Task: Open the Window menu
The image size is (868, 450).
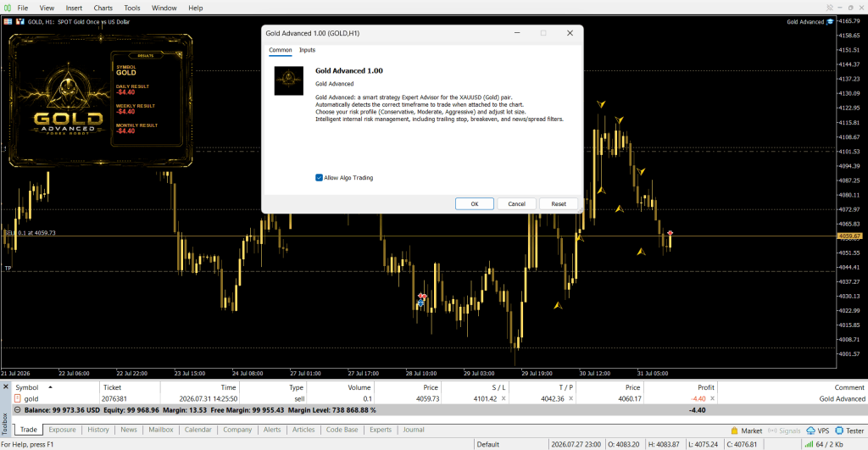Action: [x=164, y=8]
